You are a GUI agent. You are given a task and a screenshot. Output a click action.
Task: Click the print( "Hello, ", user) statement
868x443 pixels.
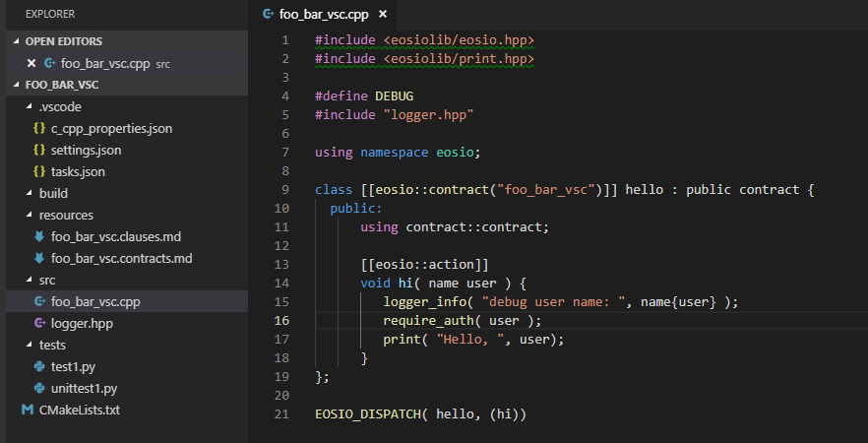[x=473, y=340]
